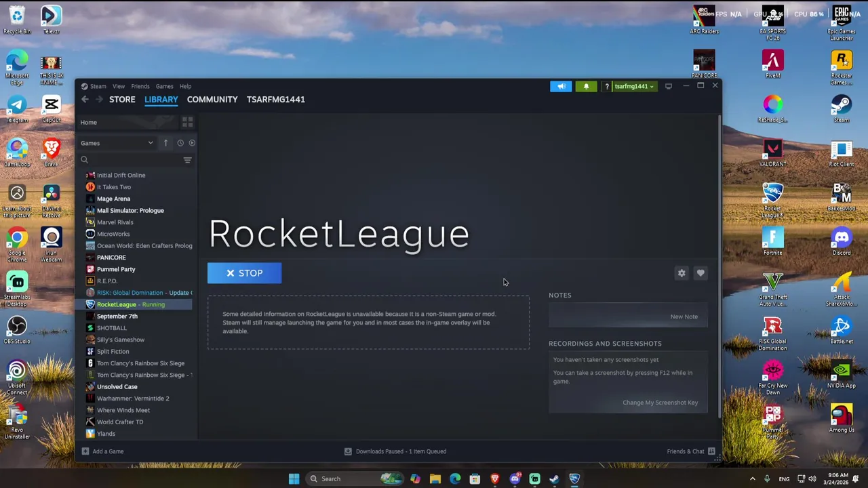Screen dimensions: 868x488
Task: Click the downloads icon in bottom bar
Action: tap(348, 451)
